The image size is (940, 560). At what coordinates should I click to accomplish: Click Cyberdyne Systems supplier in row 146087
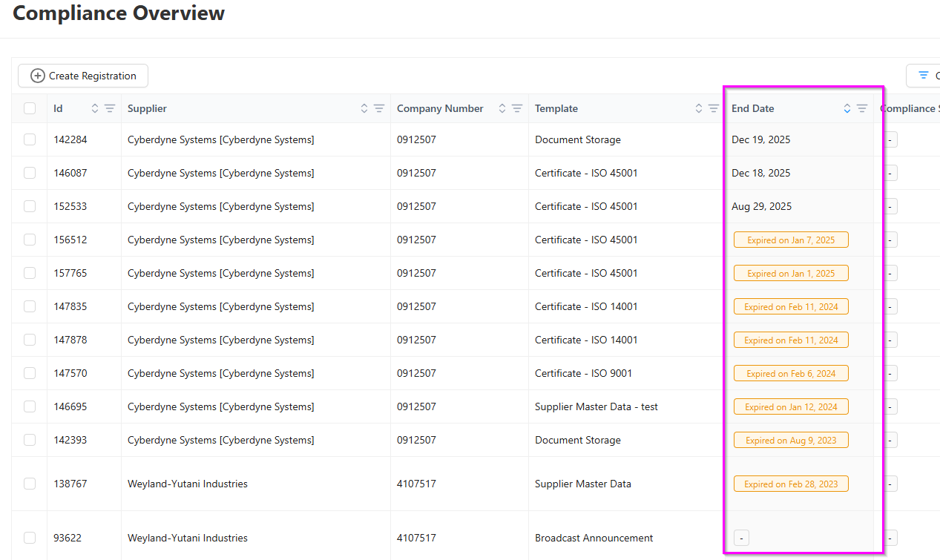tap(221, 173)
